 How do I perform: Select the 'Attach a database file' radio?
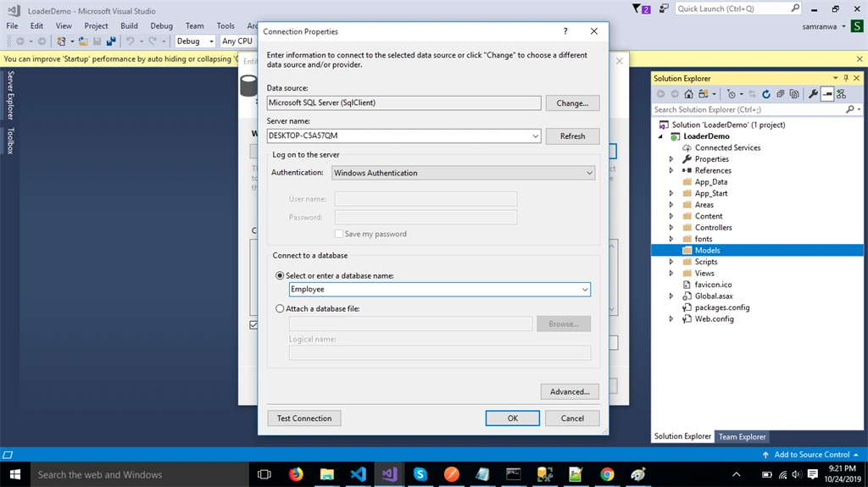pos(280,309)
